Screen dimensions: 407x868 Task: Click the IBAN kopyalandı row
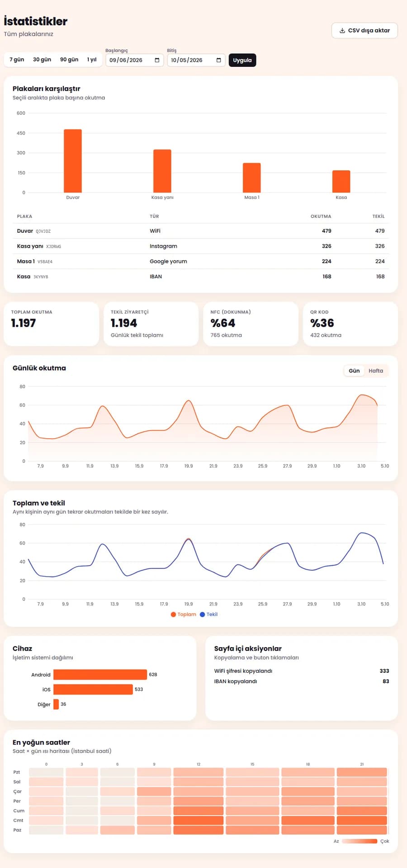coord(302,681)
